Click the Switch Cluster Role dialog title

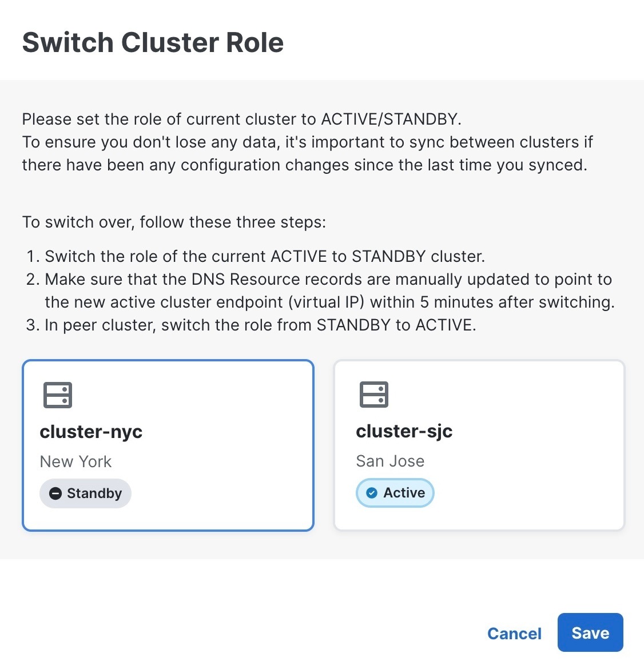[152, 42]
